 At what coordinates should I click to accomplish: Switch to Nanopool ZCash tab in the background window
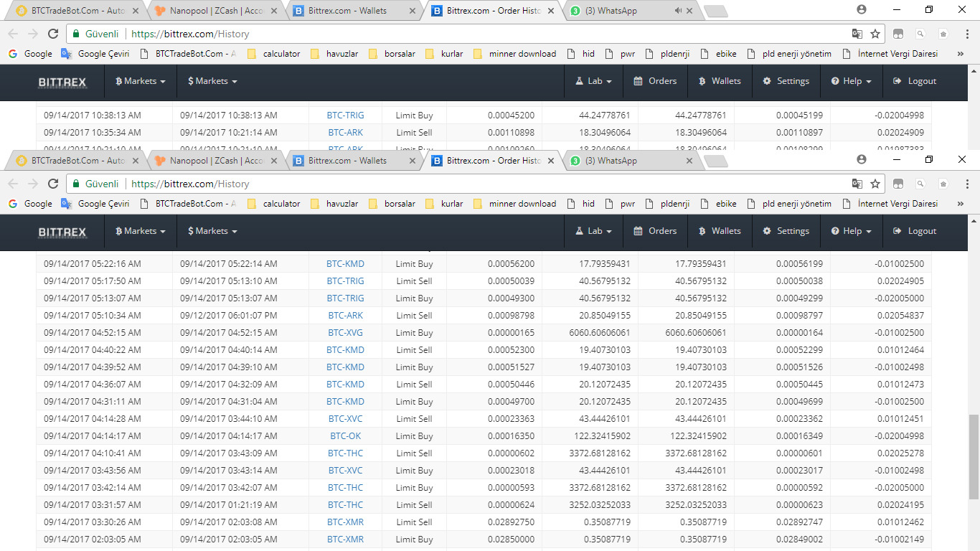point(215,11)
